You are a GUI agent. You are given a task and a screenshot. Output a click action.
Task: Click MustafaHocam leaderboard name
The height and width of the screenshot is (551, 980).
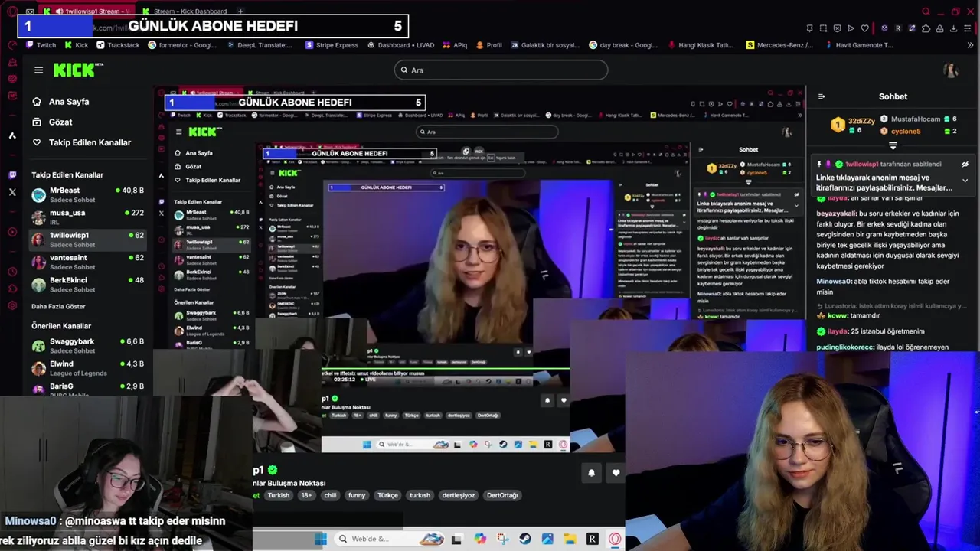pyautogui.click(x=915, y=119)
